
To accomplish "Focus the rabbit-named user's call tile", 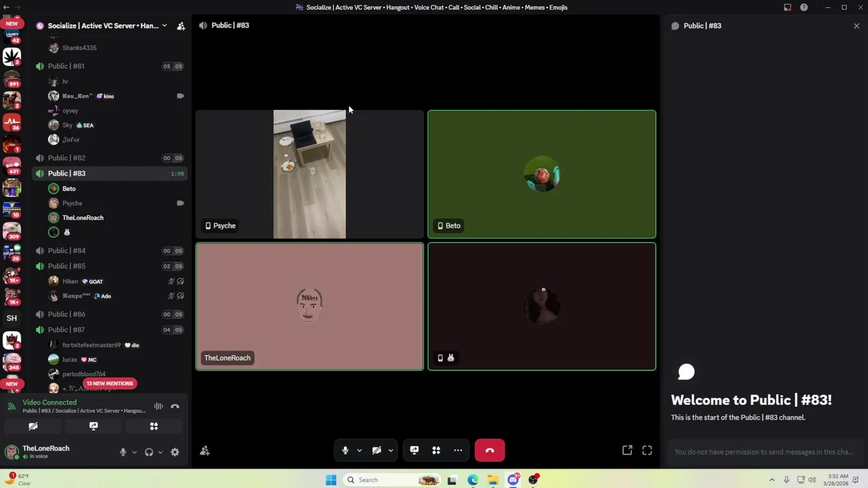I will (542, 306).
